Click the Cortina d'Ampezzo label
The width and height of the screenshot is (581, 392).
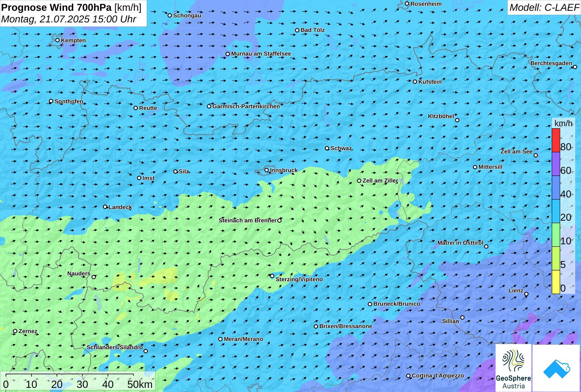[438, 375]
